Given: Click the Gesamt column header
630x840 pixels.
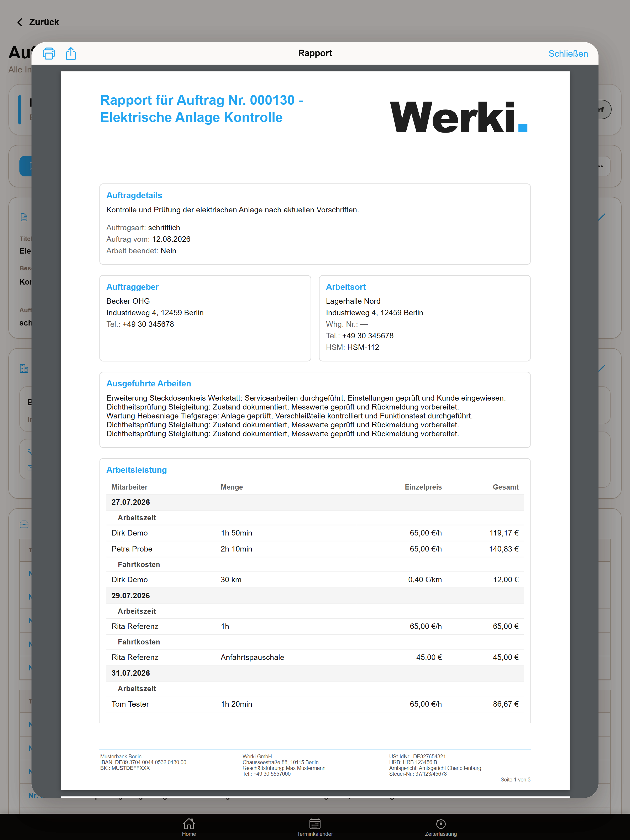Looking at the screenshot, I should [x=505, y=487].
